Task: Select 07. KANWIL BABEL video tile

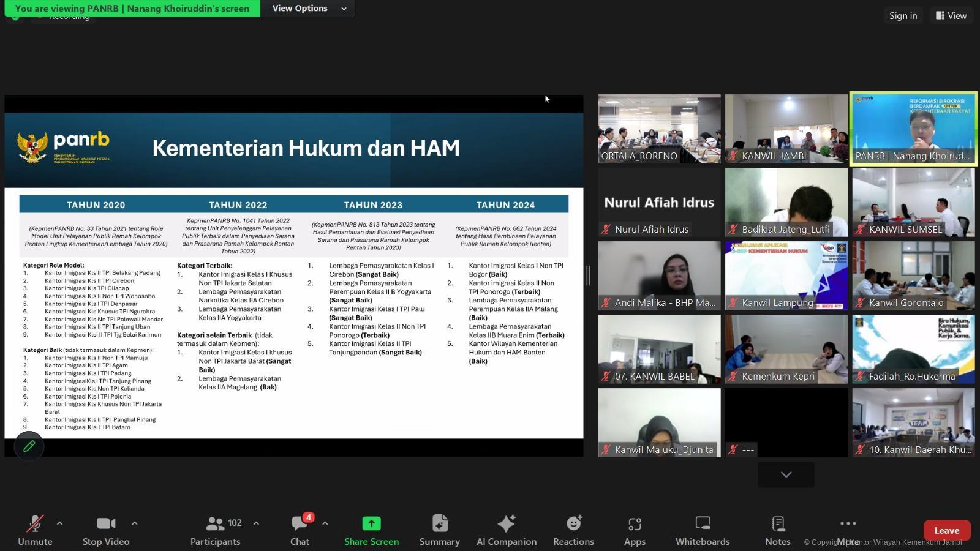Action: coord(659,349)
